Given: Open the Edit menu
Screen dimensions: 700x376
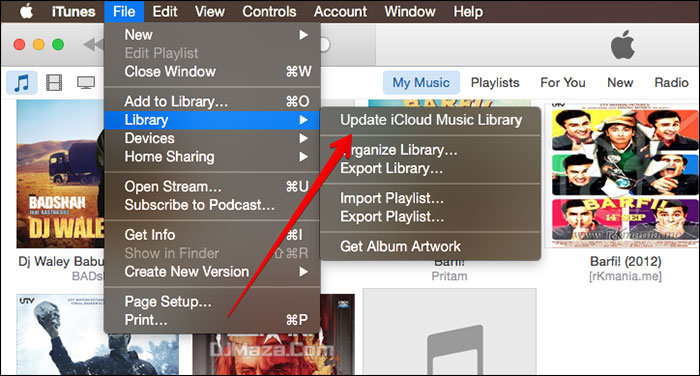Looking at the screenshot, I should pos(165,11).
